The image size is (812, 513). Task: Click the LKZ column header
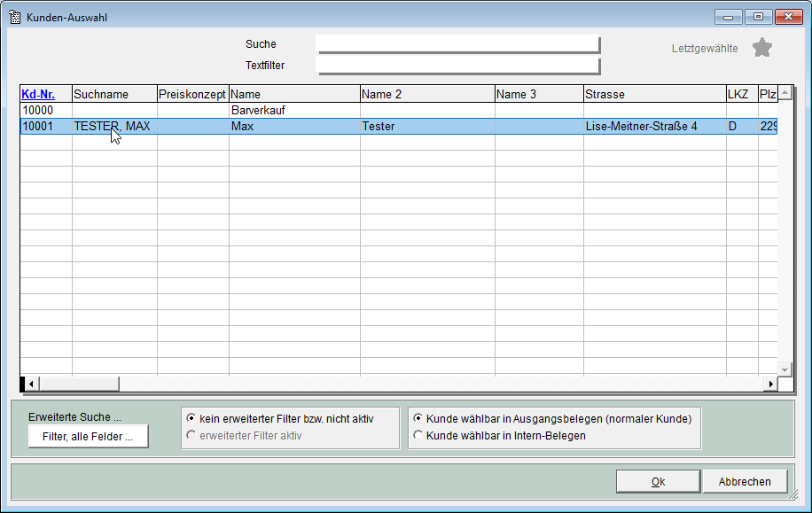(742, 94)
